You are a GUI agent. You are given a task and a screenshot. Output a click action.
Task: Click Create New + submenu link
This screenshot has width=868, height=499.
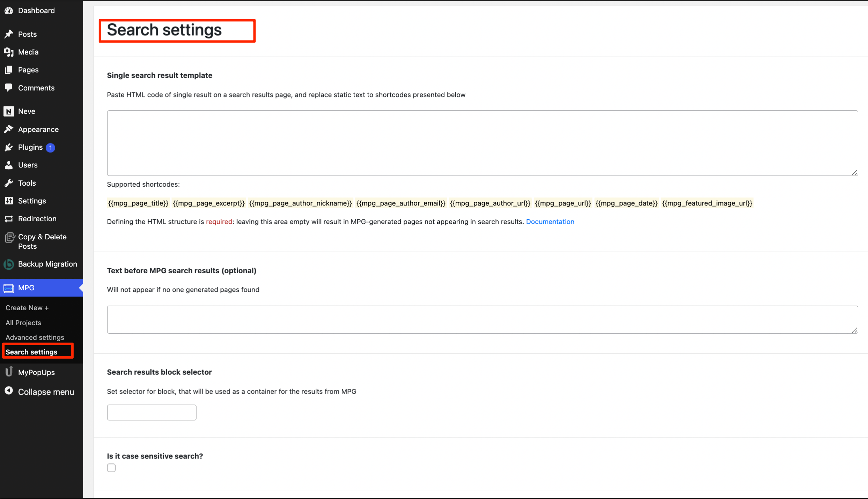click(27, 308)
